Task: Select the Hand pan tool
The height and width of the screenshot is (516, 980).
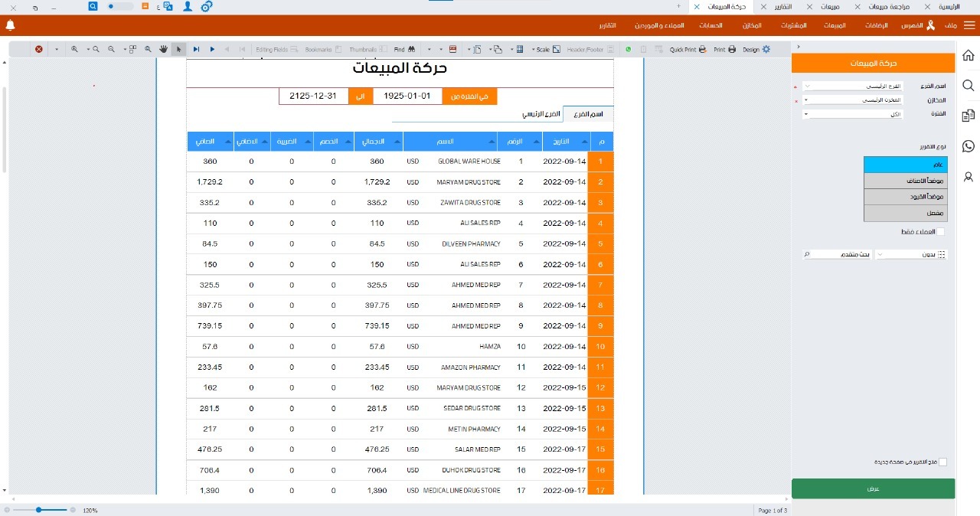Action: (x=163, y=49)
